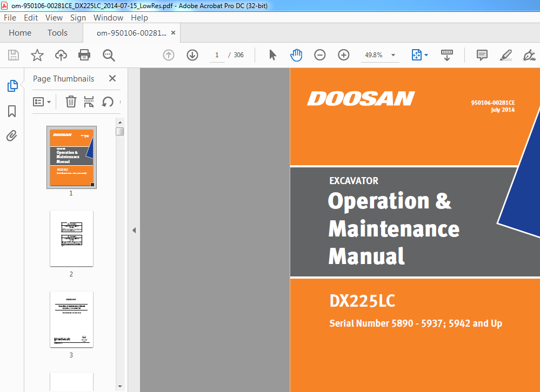Add the document to starred files
This screenshot has width=540, height=392.
(x=37, y=55)
